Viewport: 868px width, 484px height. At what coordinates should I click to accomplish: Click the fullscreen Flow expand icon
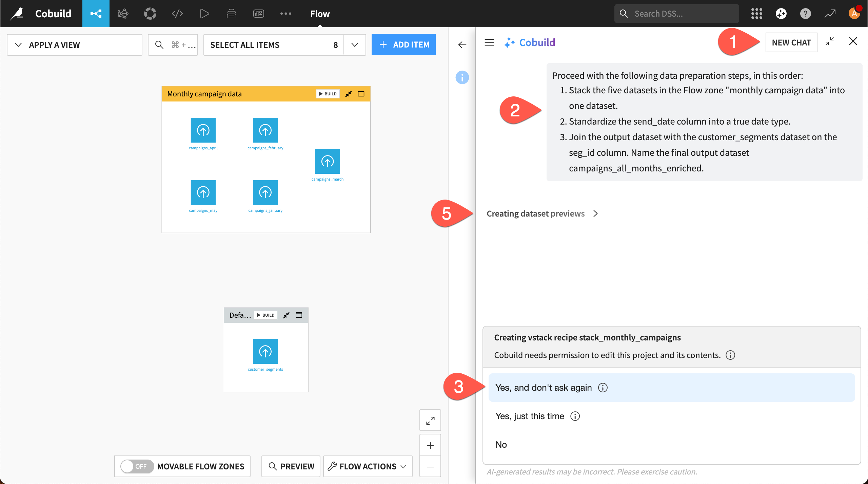click(x=430, y=421)
